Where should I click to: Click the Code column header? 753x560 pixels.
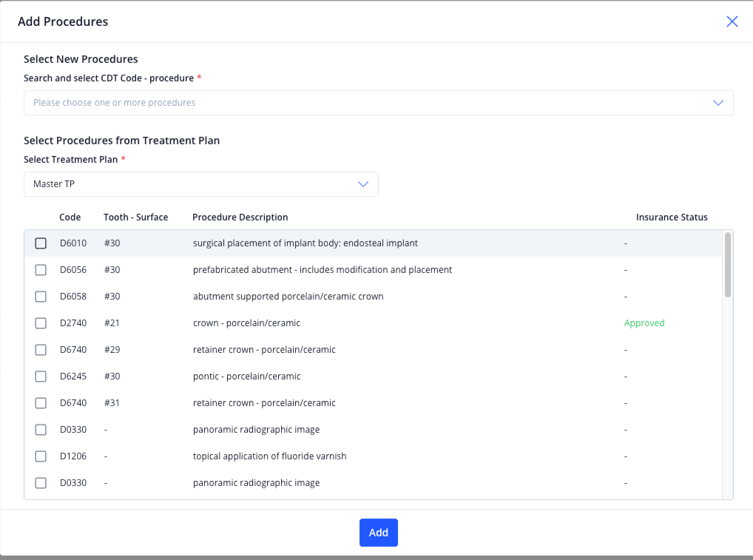coord(70,217)
